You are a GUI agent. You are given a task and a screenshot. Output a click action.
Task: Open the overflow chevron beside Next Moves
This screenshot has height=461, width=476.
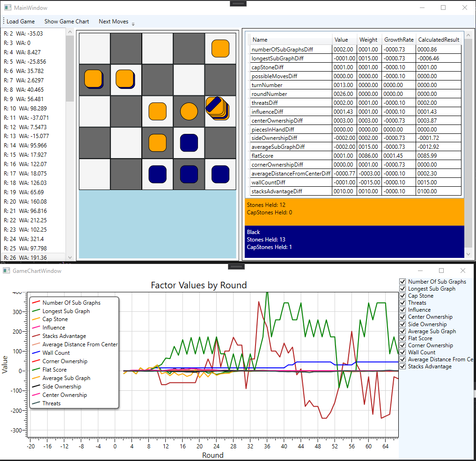coord(132,23)
